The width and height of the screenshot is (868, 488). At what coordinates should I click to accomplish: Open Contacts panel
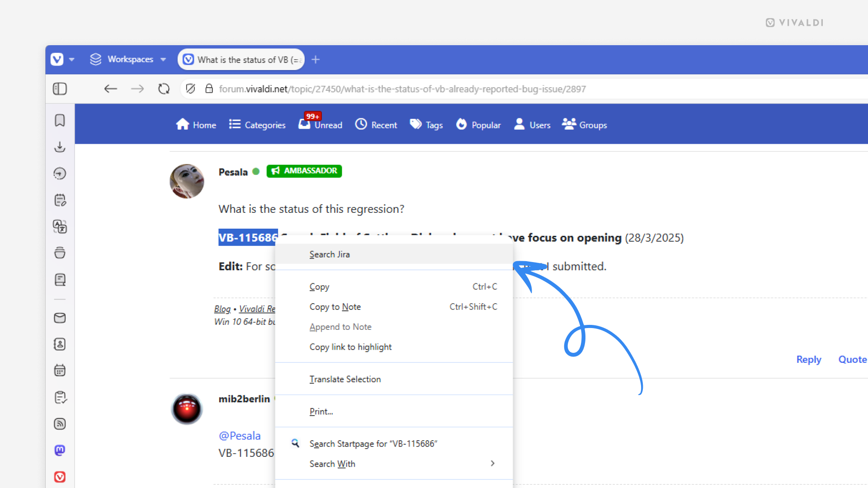pyautogui.click(x=60, y=344)
